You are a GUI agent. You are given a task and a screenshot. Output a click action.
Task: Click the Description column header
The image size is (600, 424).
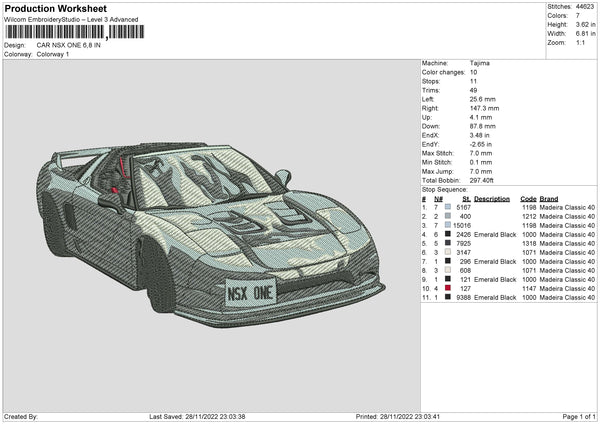coord(492,198)
